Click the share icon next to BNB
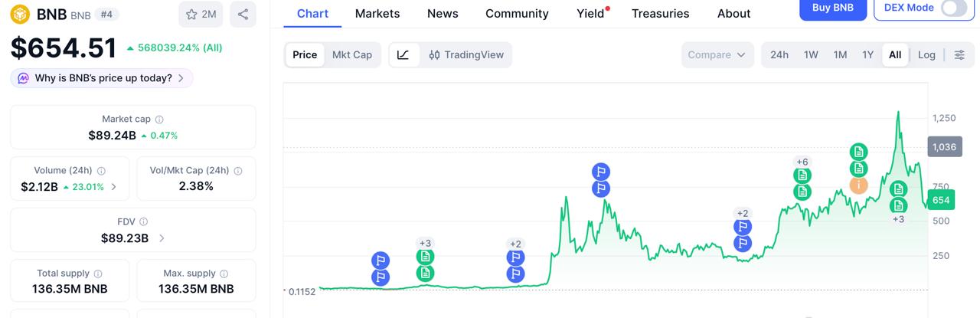The height and width of the screenshot is (318, 980). [243, 14]
